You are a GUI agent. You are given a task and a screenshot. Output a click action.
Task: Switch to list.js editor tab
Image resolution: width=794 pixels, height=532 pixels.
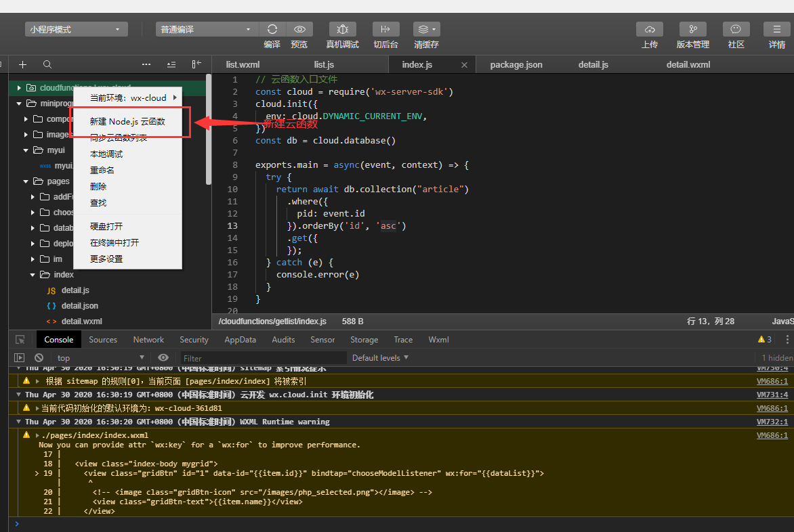pyautogui.click(x=324, y=65)
